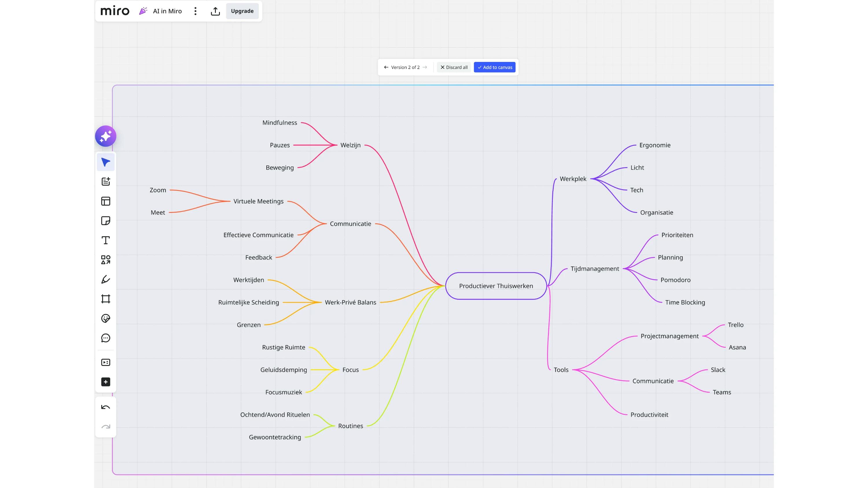Open the Miro AI sparkle assistant
Screen dimensions: 868x488
[x=106, y=136]
